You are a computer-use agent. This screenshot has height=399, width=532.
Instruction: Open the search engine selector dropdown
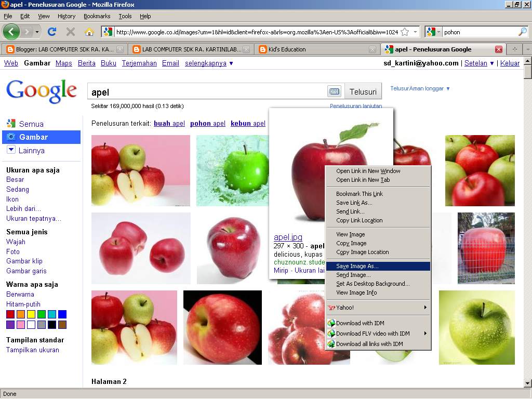point(438,32)
